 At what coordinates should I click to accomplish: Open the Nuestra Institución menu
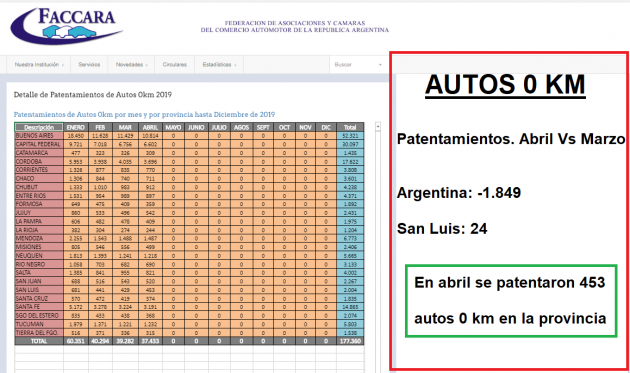coord(39,65)
